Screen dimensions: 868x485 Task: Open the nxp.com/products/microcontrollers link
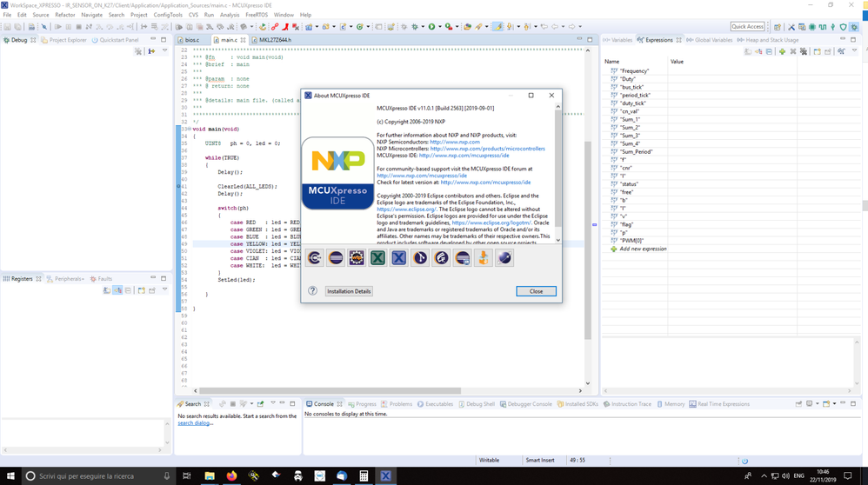pos(487,149)
